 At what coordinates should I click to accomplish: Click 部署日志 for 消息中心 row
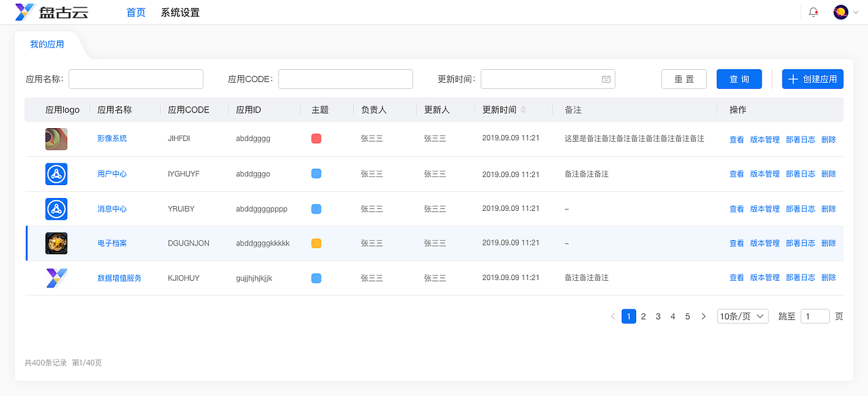click(801, 210)
